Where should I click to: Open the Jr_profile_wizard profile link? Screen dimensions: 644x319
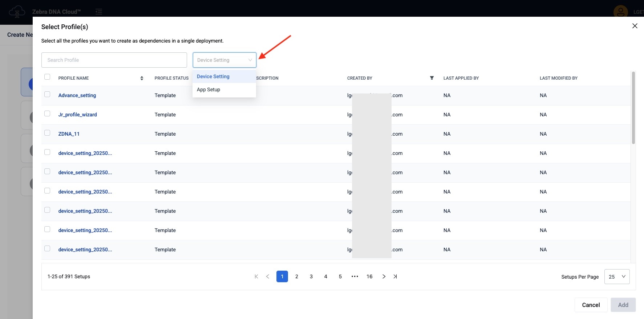[77, 115]
